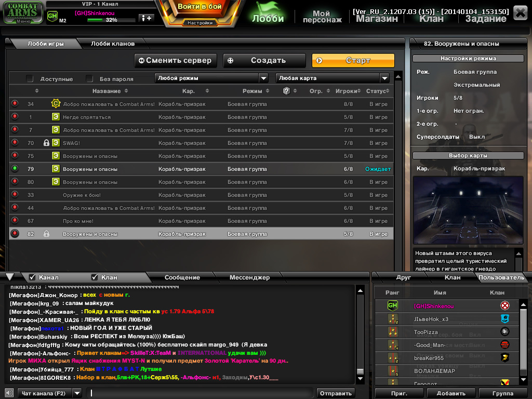The width and height of the screenshot is (532, 399).
Task: Click the green mode badge on room 80
Action: (x=56, y=181)
